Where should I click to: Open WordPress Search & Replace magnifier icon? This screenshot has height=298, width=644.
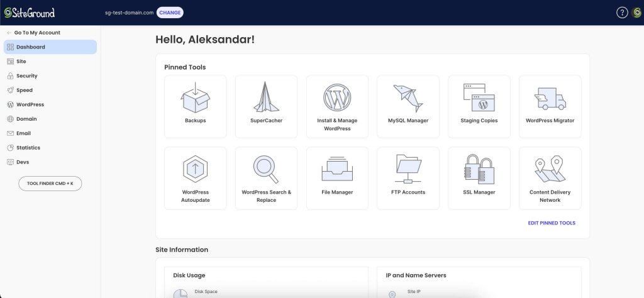[x=266, y=169]
